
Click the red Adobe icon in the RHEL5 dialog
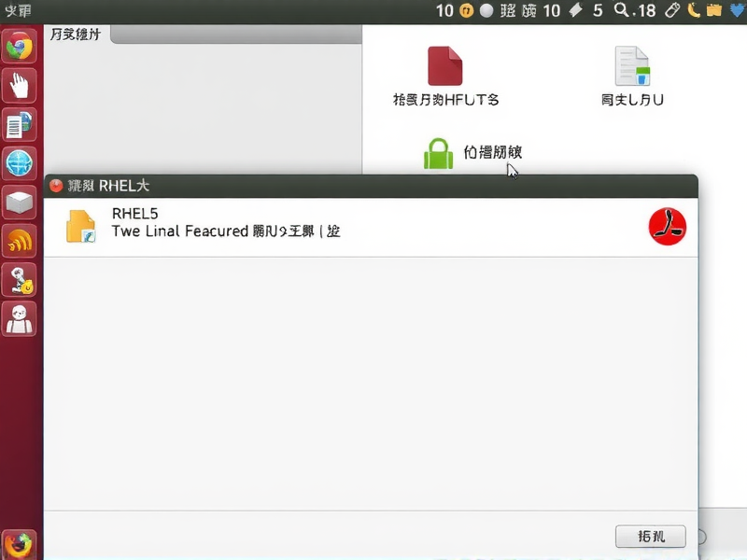click(667, 225)
